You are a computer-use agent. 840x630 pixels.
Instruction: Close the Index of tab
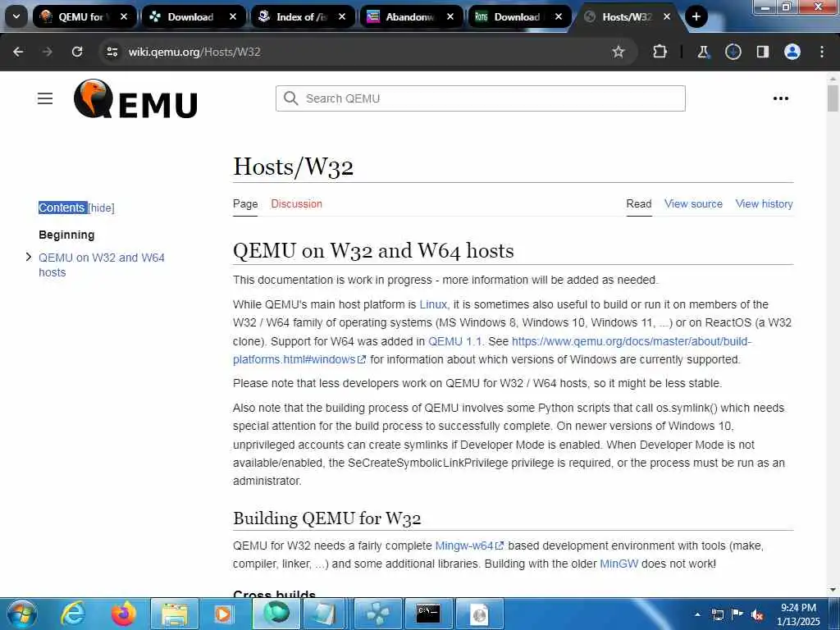[342, 16]
